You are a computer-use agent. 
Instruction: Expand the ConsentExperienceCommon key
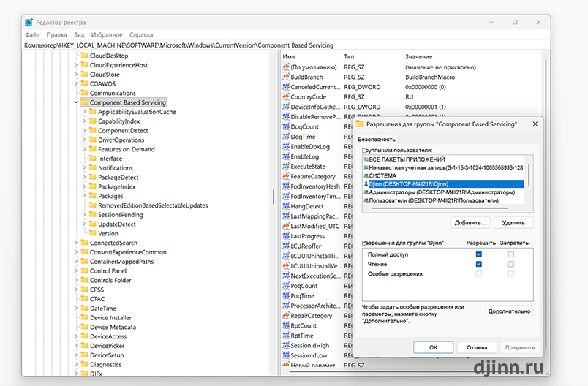76,252
